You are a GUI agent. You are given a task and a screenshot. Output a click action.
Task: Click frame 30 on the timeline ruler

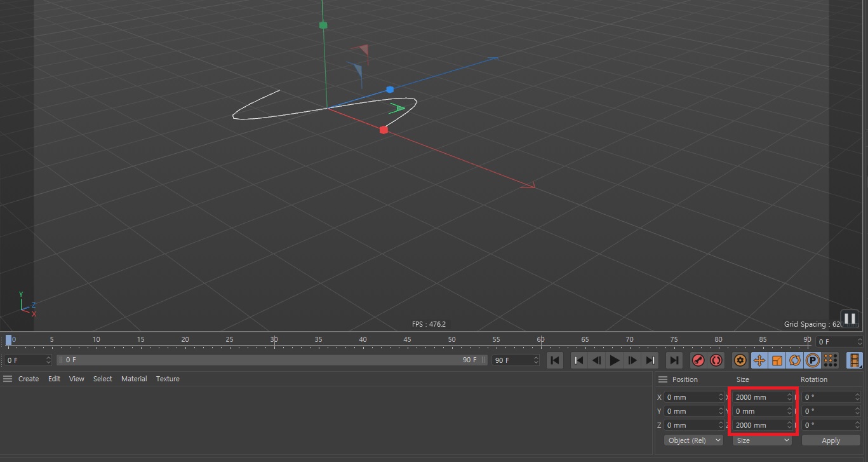(274, 339)
